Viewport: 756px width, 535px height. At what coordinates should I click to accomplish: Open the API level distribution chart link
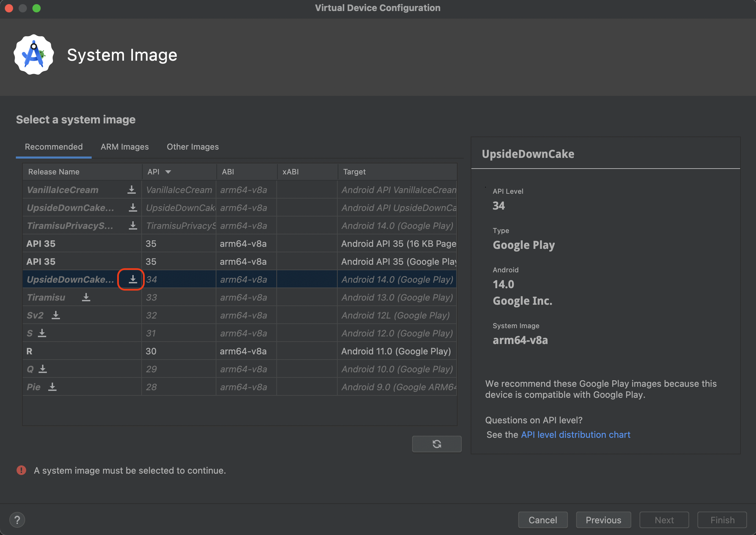pyautogui.click(x=575, y=435)
